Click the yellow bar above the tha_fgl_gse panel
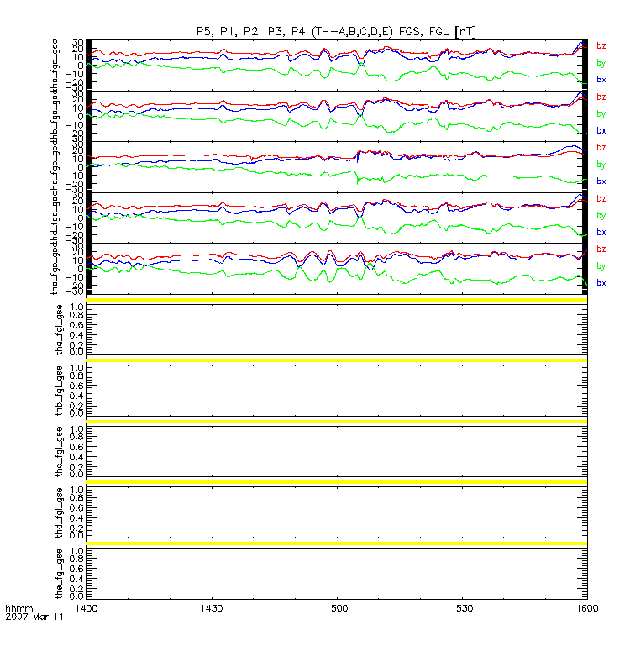The width and height of the screenshot is (630, 672). 337,300
